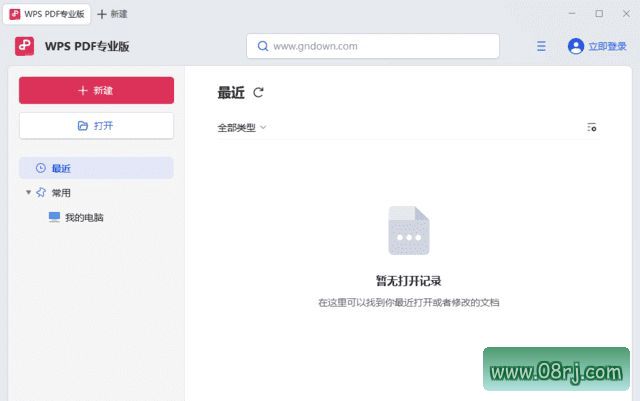Image resolution: width=640 pixels, height=401 pixels.
Task: Open the 全部类型 filter dropdown
Action: coord(242,128)
